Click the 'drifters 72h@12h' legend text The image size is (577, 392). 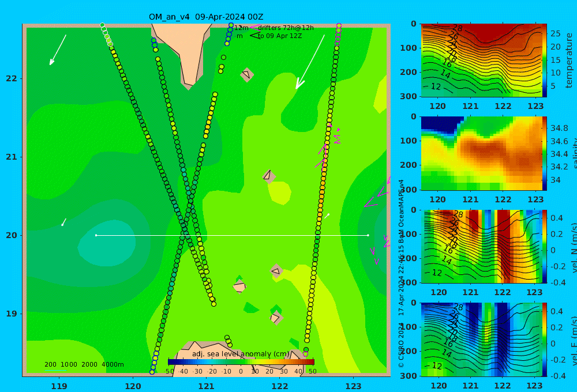(286, 28)
